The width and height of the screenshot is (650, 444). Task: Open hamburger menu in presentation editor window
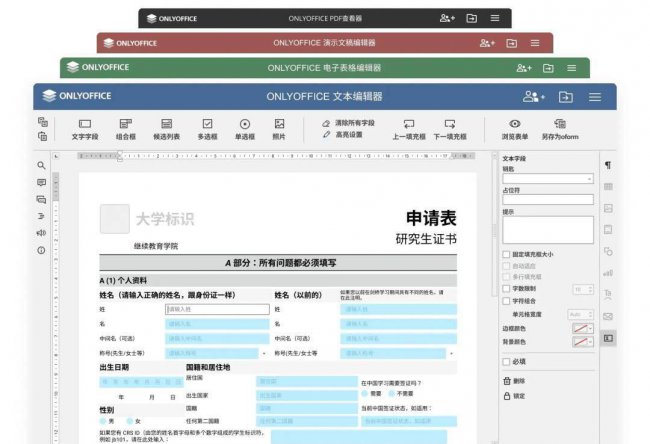point(535,43)
